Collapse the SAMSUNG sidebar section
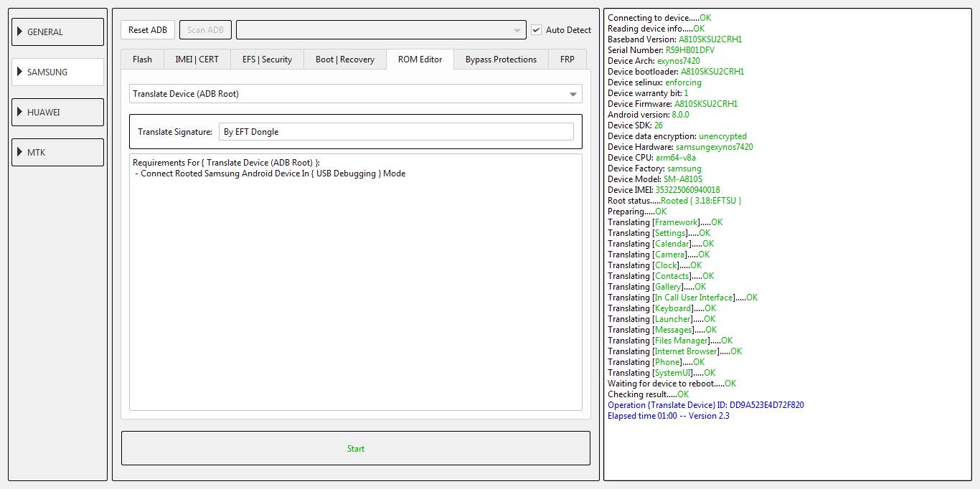The height and width of the screenshot is (489, 980). (x=58, y=72)
